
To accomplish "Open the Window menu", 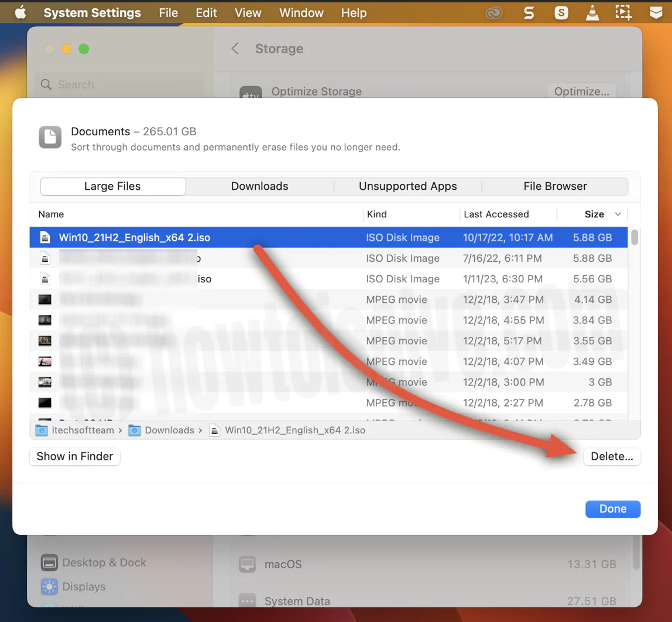I will (301, 13).
